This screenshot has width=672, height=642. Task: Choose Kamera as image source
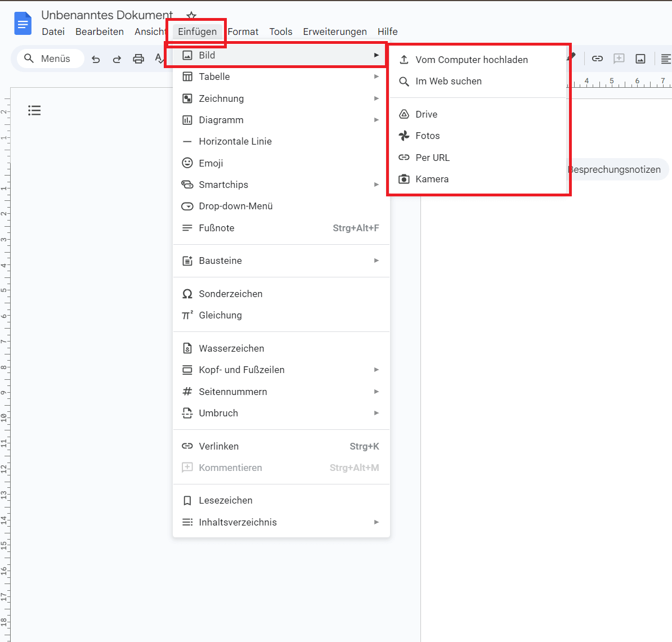click(x=432, y=179)
